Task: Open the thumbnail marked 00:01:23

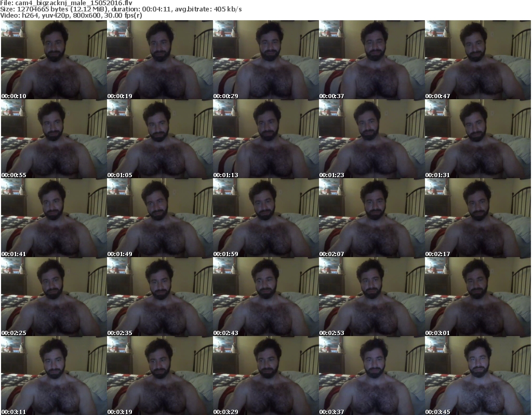Action: click(372, 139)
